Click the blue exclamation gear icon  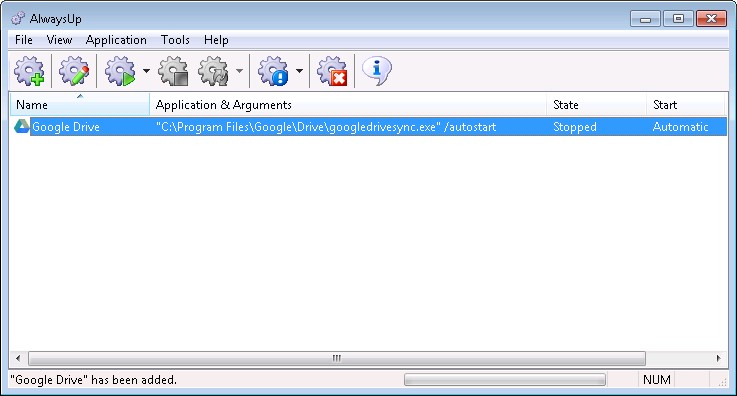click(x=273, y=71)
